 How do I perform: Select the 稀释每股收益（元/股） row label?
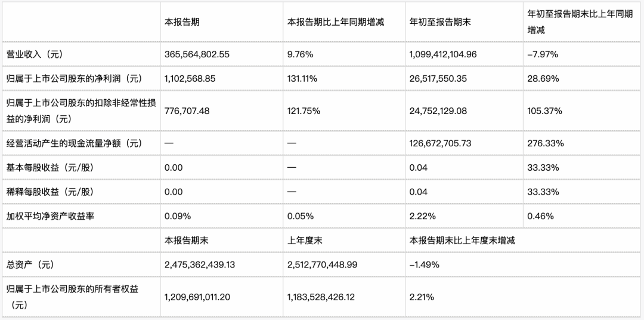(x=49, y=192)
